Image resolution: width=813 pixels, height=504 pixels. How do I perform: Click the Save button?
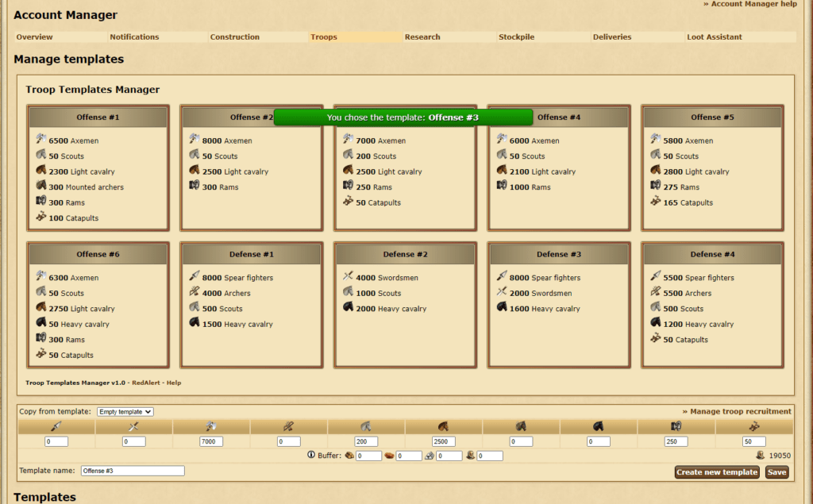tap(776, 471)
